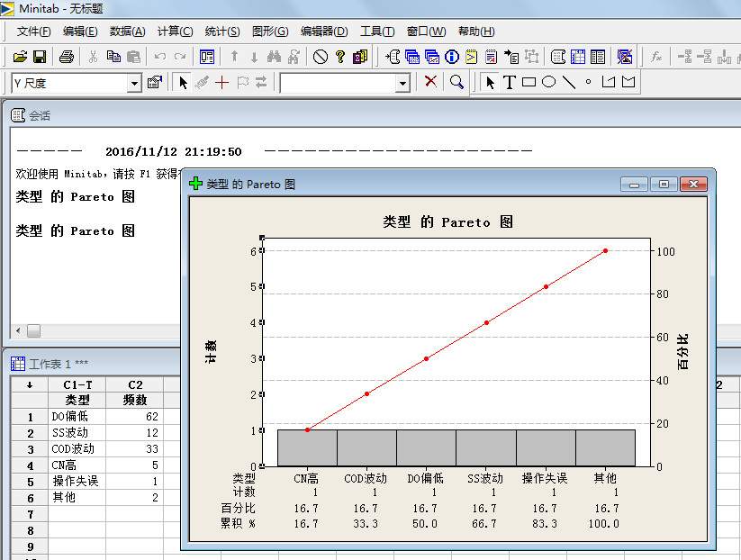Click the magnifier zoom icon
Viewport: 741px width, 560px height.
click(x=456, y=82)
